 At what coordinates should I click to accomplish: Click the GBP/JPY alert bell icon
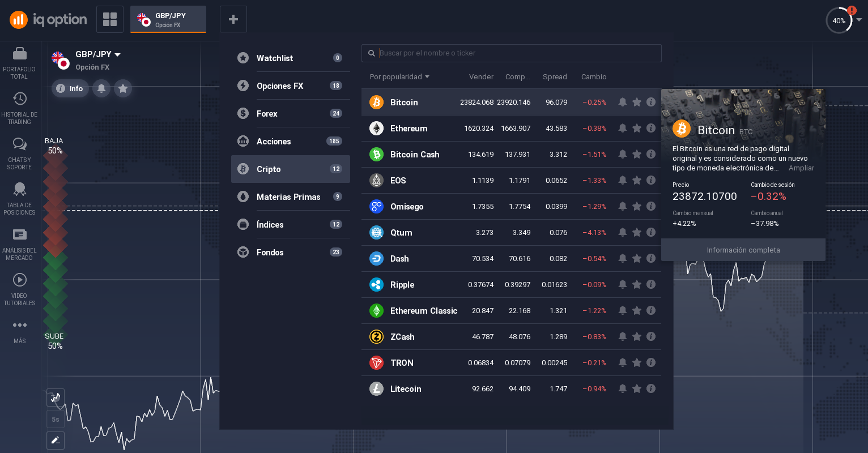[101, 88]
